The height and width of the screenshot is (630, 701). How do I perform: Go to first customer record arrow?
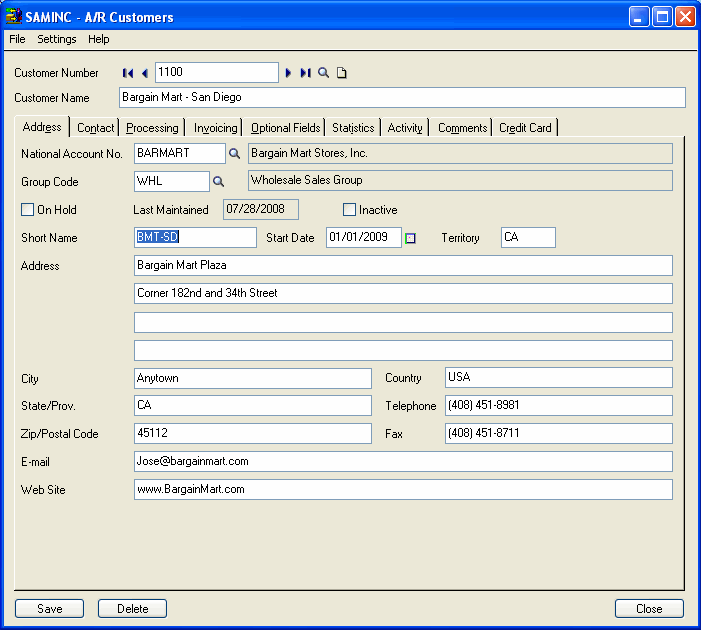(128, 73)
